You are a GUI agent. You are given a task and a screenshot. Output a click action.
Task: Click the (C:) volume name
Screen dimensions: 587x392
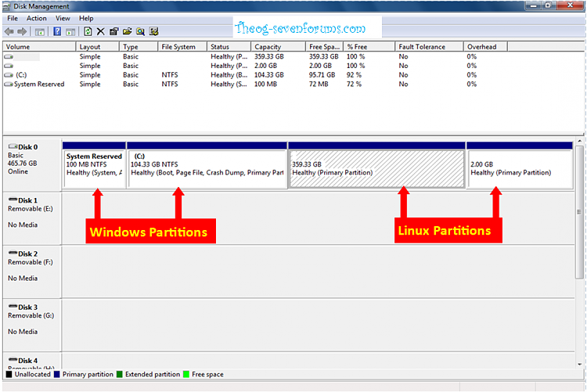tap(21, 75)
